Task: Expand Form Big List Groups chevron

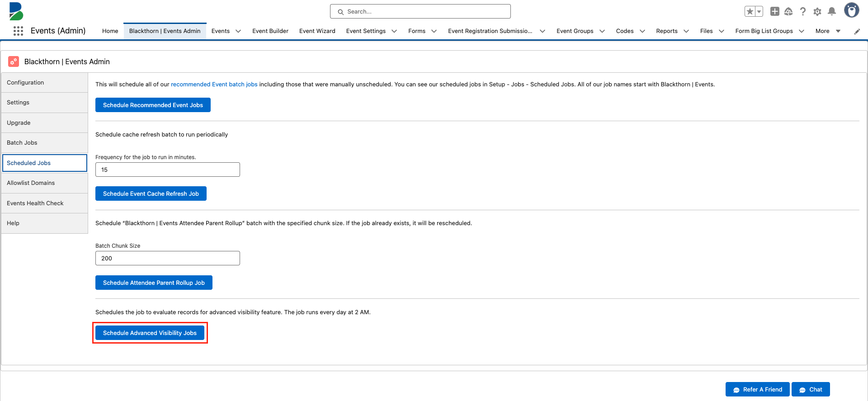Action: coord(802,31)
